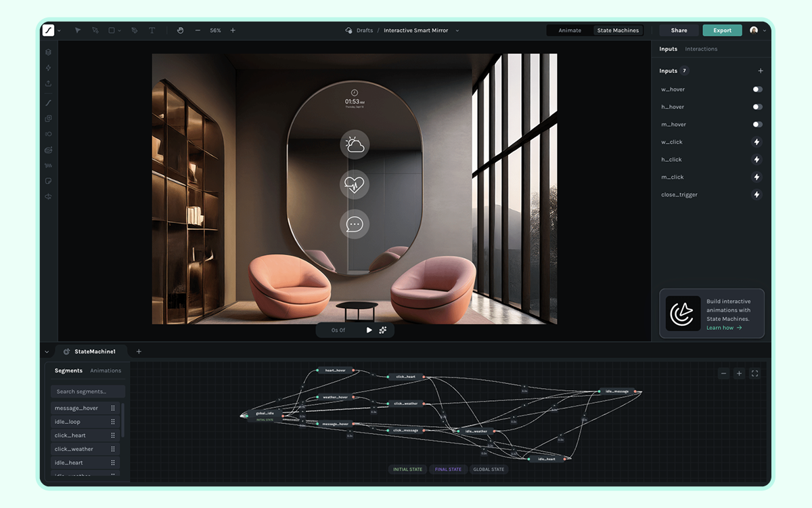Screen dimensions: 812x508
Task: Open the Interactions tab
Action: point(701,49)
